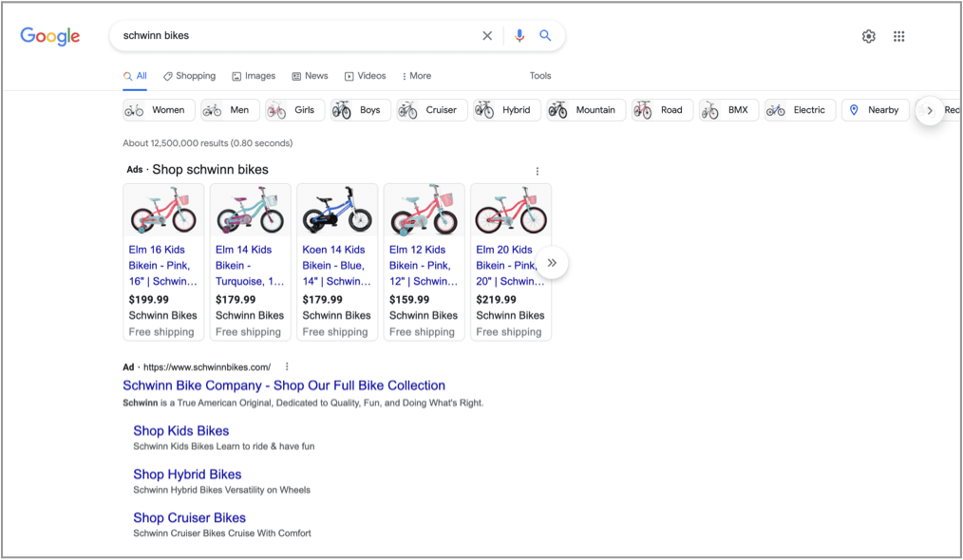This screenshot has width=963, height=560.
Task: Filter by the Men bikes chip
Action: (230, 110)
